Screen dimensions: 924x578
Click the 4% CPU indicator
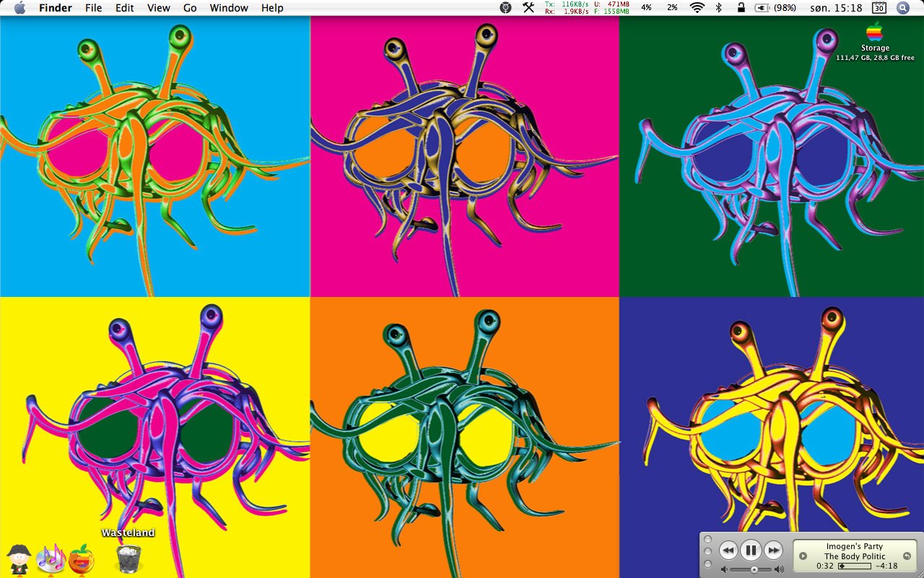(646, 8)
